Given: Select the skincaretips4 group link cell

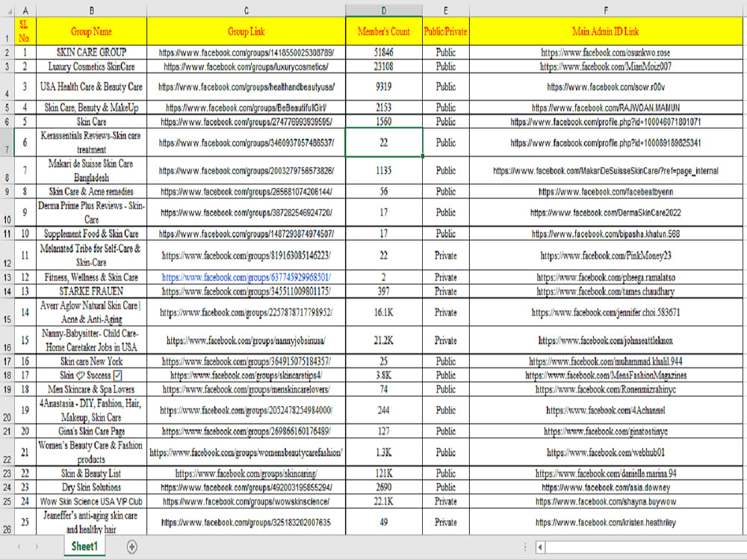Looking at the screenshot, I should (246, 376).
